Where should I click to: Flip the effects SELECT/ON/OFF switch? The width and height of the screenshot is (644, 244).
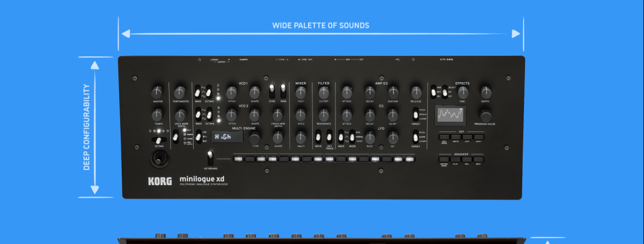pyautogui.click(x=445, y=92)
